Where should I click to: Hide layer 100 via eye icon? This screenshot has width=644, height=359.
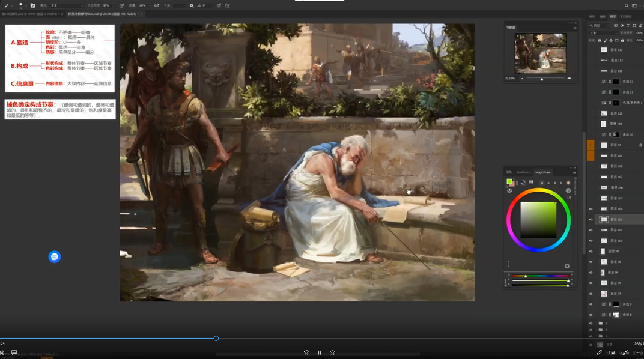[591, 240]
